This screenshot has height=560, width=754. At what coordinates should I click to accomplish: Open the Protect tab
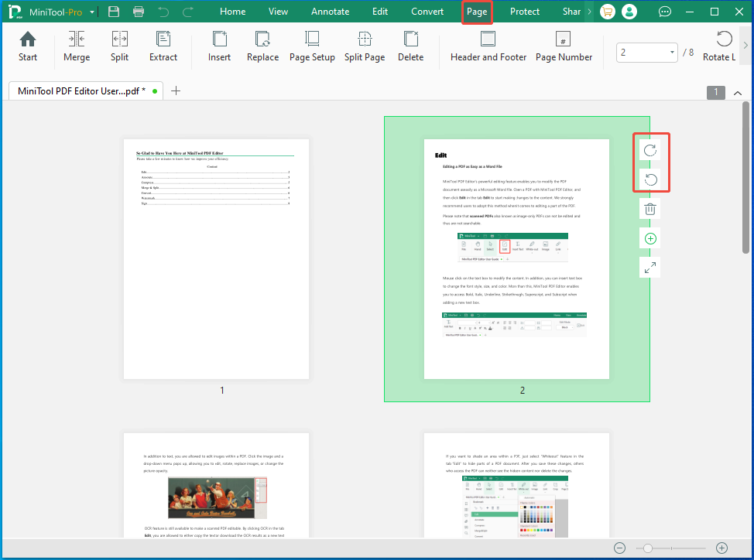525,12
